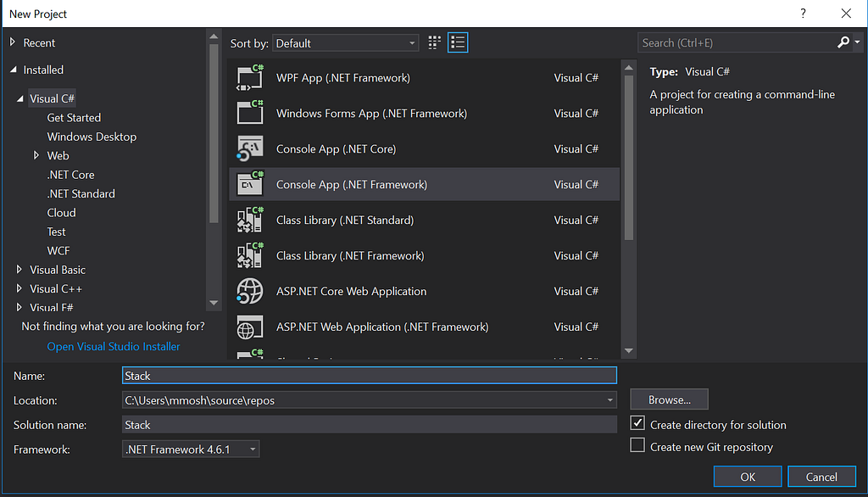Click the template list scroll down arrow
Viewport: 868px width, 497px height.
[x=629, y=351]
